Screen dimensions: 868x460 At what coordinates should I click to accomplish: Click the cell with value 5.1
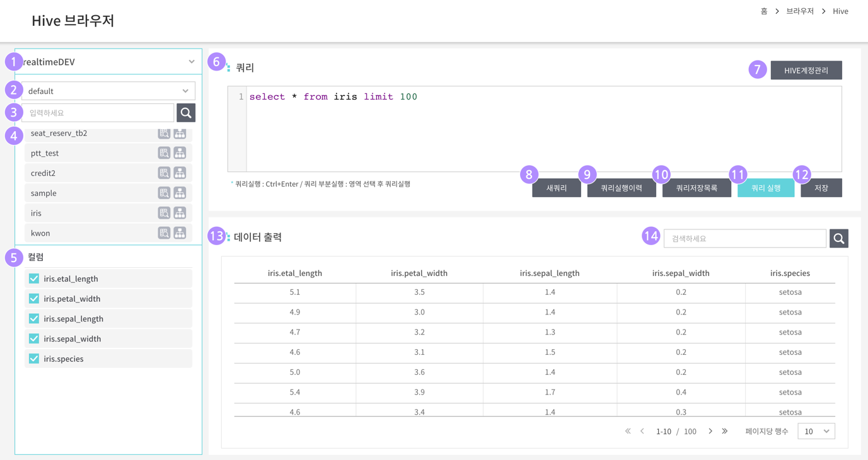(295, 292)
